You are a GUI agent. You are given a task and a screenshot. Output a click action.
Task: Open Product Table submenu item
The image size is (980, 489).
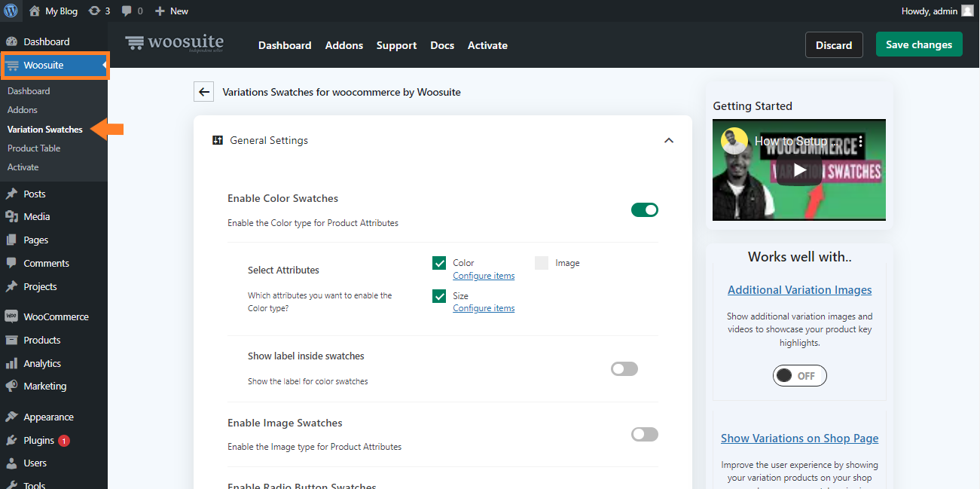tap(34, 148)
